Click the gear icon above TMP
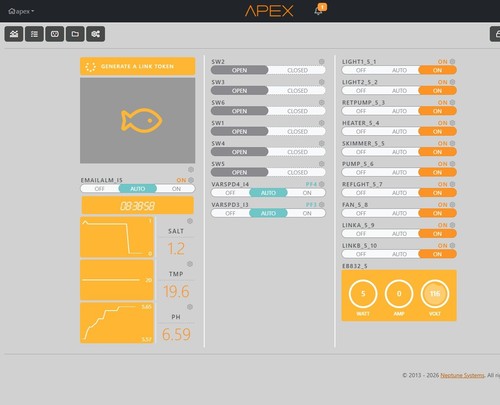 (190, 264)
